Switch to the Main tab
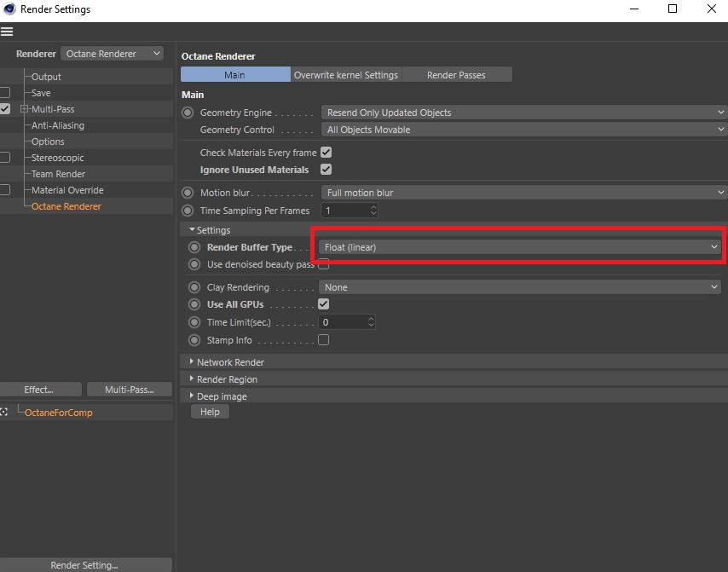Image resolution: width=728 pixels, height=572 pixels. (235, 75)
